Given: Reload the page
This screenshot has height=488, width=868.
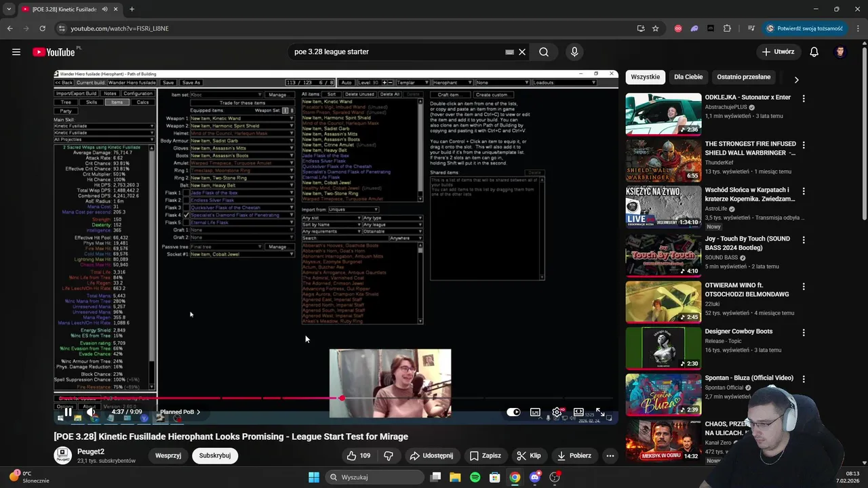Looking at the screenshot, I should (42, 28).
